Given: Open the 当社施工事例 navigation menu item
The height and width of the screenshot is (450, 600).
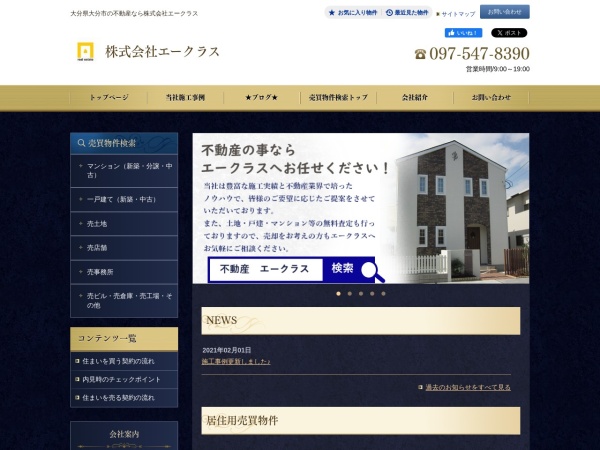Looking at the screenshot, I should coord(185,98).
